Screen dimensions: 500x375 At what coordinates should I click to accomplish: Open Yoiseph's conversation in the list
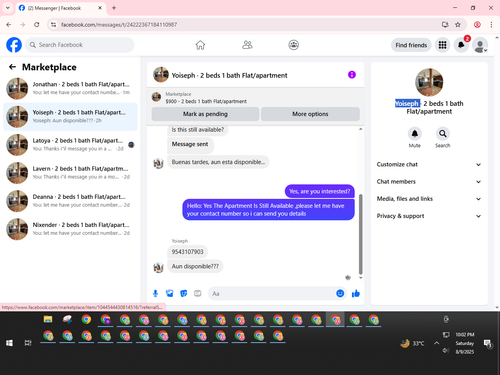(70, 117)
